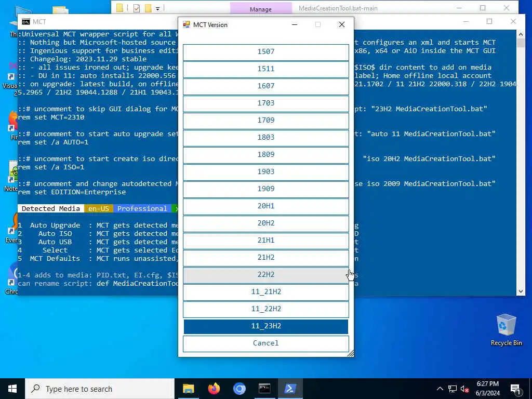Show hidden system tray icons
The height and width of the screenshot is (399, 532).
pos(440,389)
